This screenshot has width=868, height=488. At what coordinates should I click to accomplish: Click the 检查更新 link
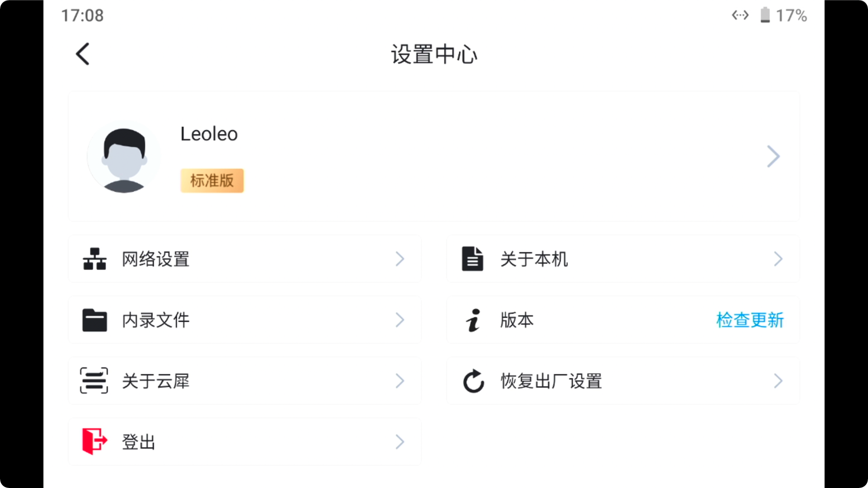[750, 320]
